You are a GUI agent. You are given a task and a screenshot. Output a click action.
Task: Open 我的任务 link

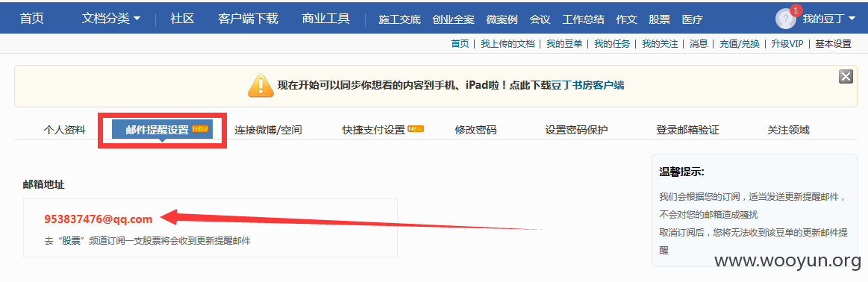612,44
